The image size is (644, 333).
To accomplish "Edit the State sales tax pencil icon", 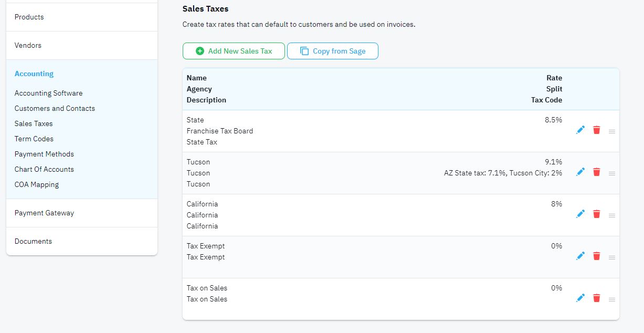I will [x=580, y=130].
